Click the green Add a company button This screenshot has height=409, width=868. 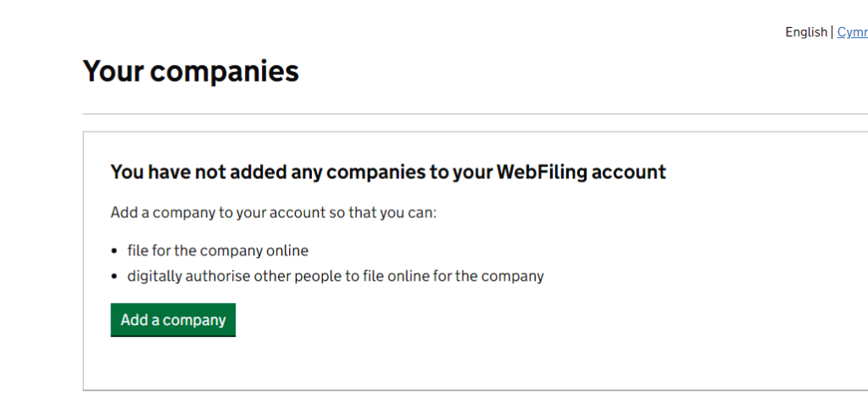173,320
